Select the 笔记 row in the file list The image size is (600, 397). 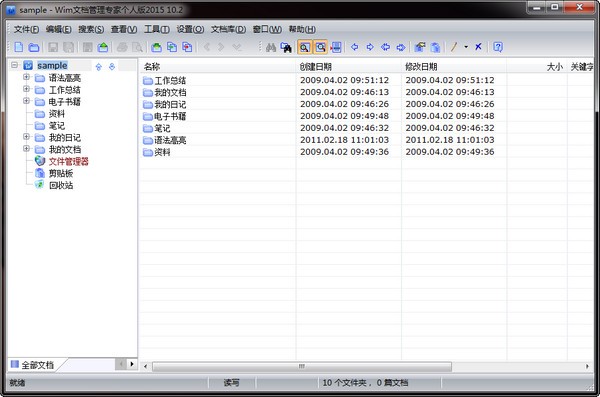point(366,128)
